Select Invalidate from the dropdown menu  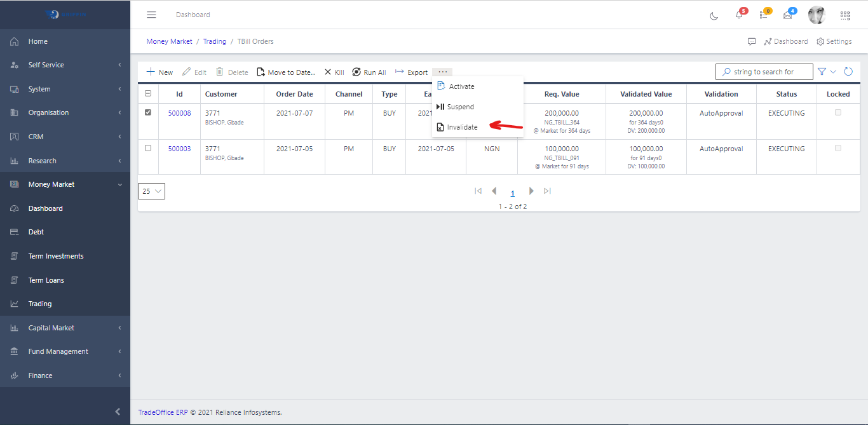pyautogui.click(x=462, y=127)
